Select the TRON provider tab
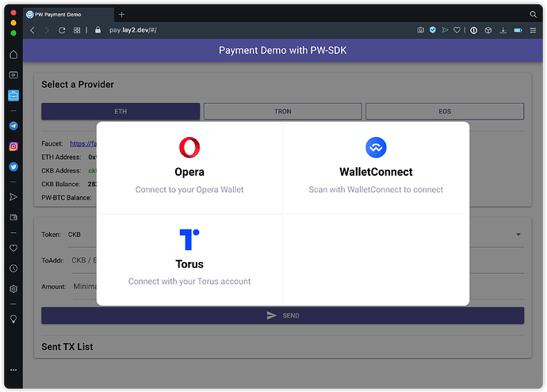 click(x=282, y=112)
